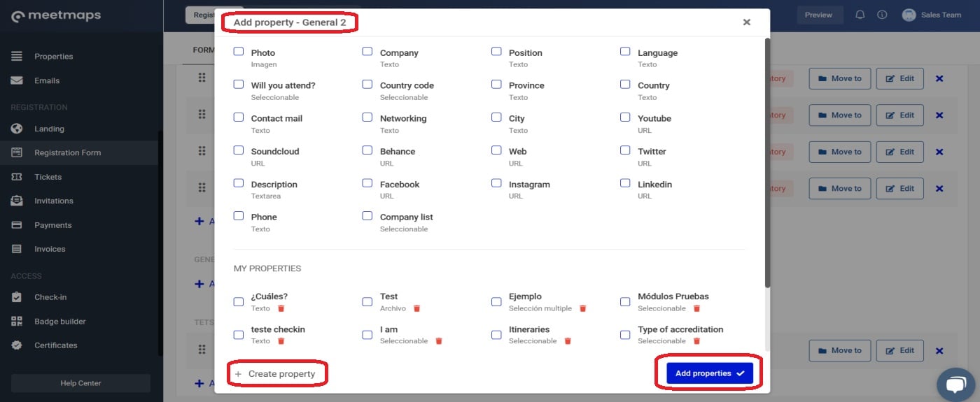Check the Soundcloud property checkbox

click(x=239, y=150)
